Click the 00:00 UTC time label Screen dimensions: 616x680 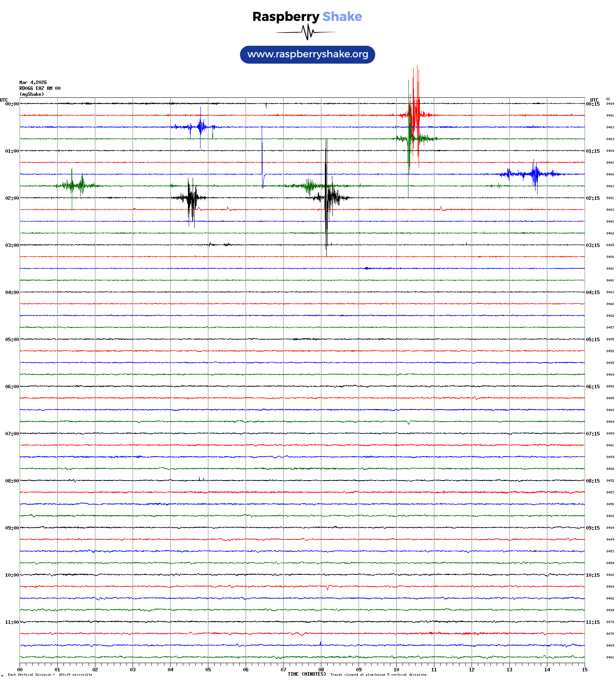coord(12,104)
